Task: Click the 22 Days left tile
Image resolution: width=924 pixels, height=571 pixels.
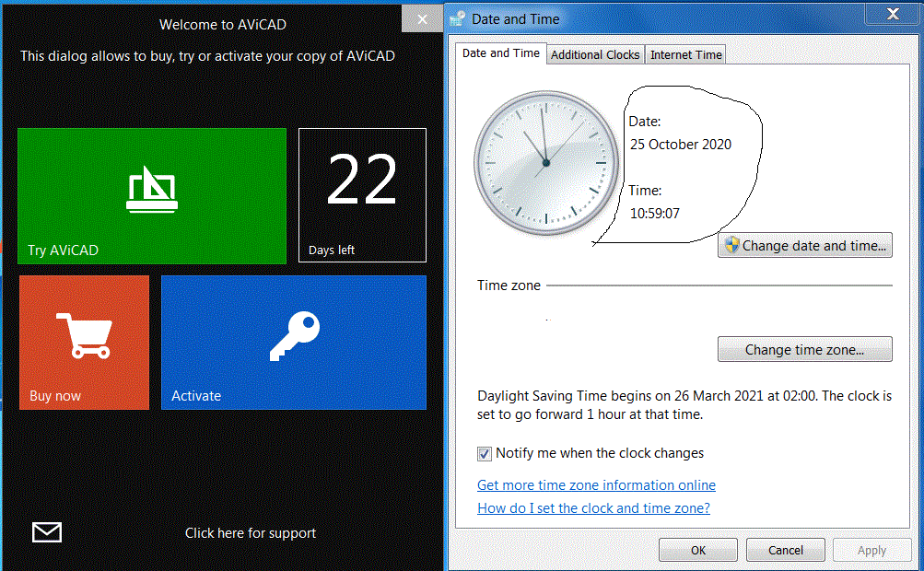Action: (x=362, y=195)
